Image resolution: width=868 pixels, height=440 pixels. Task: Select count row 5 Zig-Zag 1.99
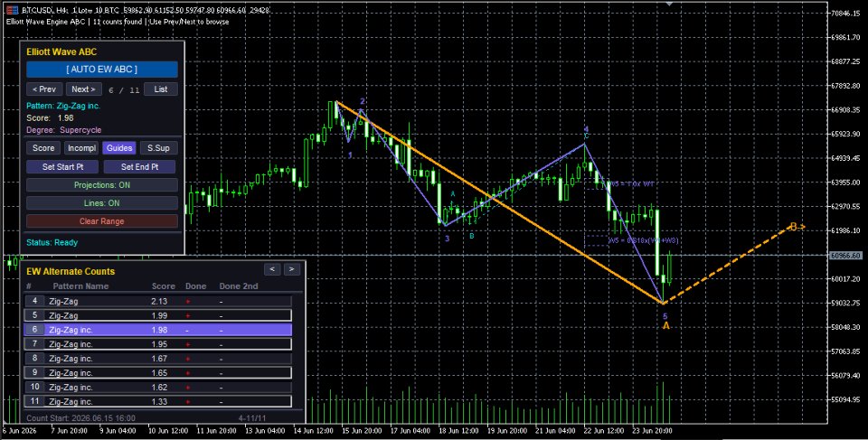pos(157,315)
